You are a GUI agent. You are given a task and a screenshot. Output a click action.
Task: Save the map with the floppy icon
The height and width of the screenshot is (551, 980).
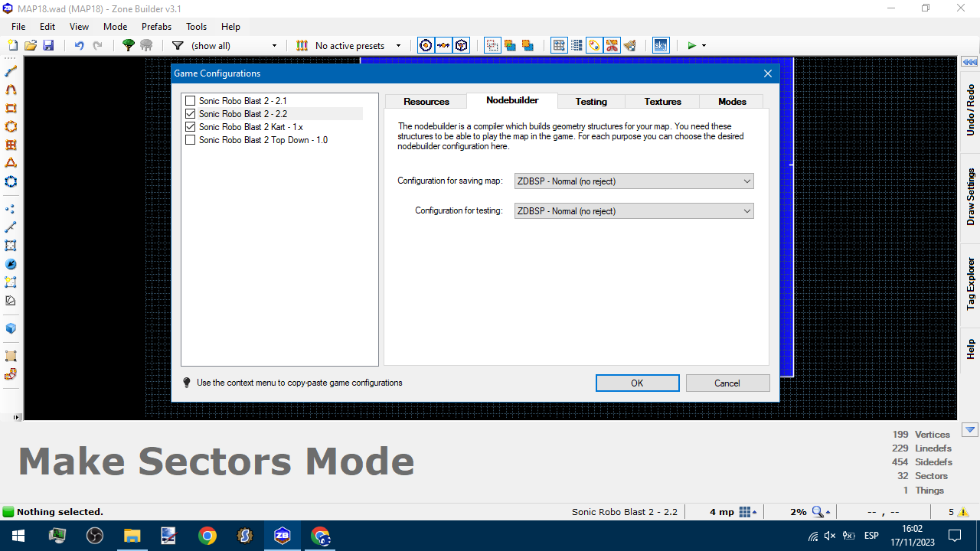[48, 46]
